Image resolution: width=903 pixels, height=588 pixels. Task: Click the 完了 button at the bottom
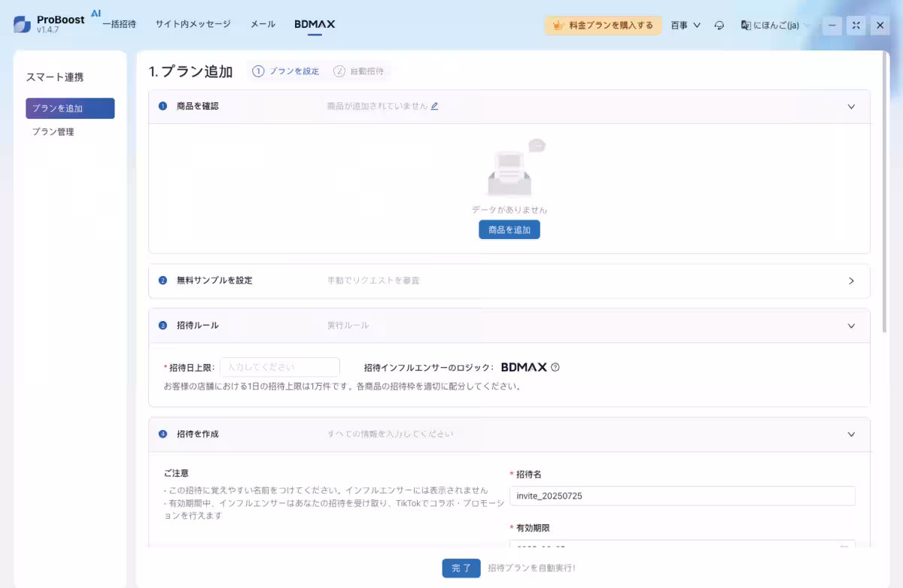[461, 568]
